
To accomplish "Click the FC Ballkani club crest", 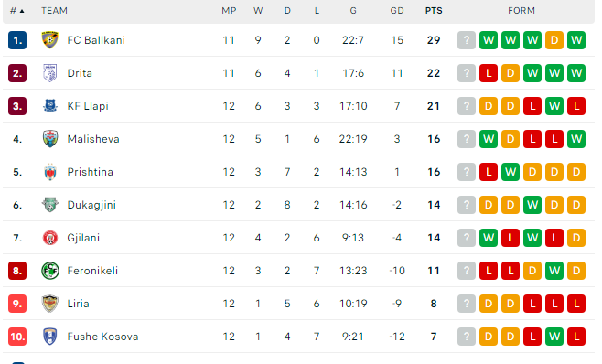I will (50, 40).
